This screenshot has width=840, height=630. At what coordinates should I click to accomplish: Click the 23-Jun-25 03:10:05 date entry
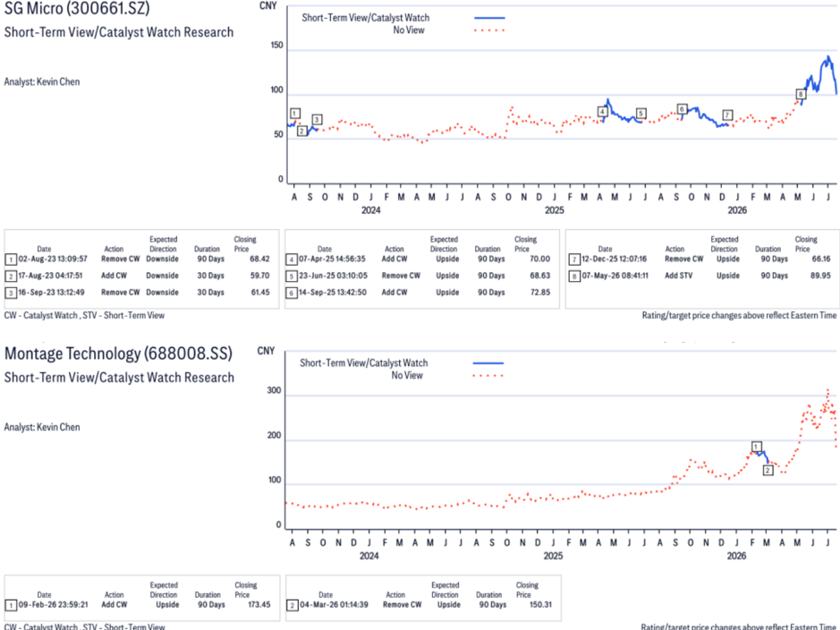point(333,276)
